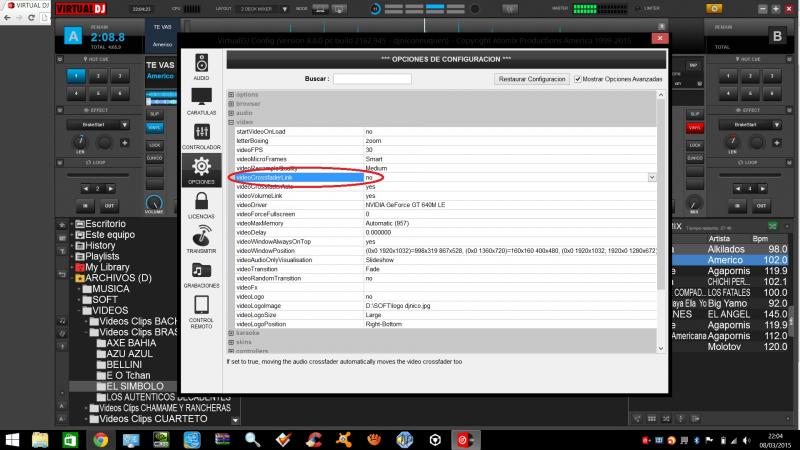Open the CONTROL REMOTO section
800x450 pixels.
(201, 311)
